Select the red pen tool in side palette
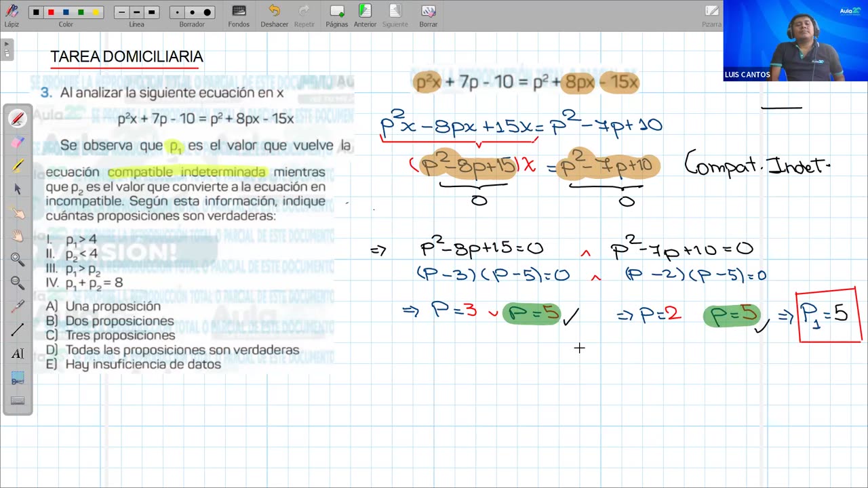 (x=18, y=119)
